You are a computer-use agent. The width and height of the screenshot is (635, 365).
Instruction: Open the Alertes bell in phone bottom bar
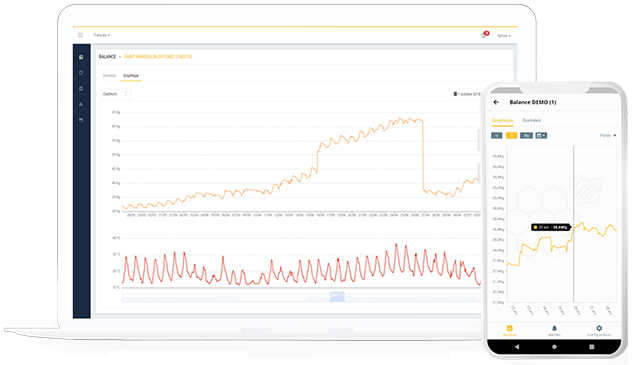click(x=554, y=331)
